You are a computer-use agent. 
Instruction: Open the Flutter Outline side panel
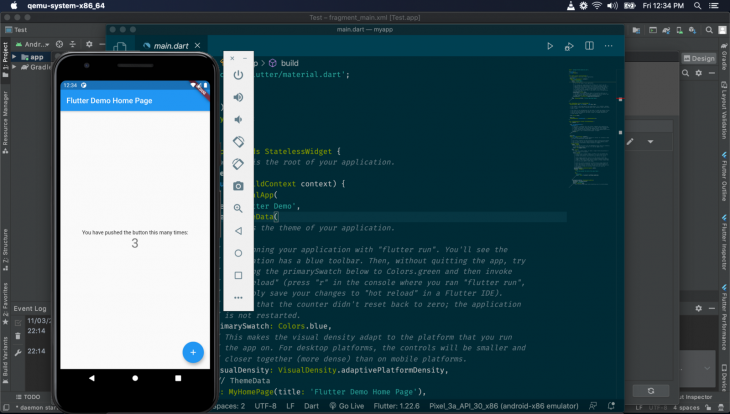point(723,176)
